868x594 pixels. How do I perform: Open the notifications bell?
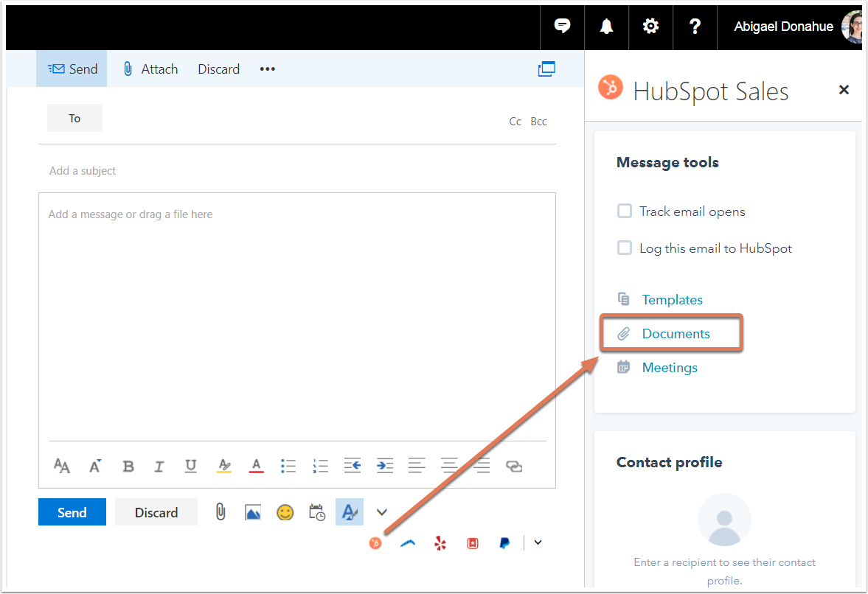click(606, 26)
